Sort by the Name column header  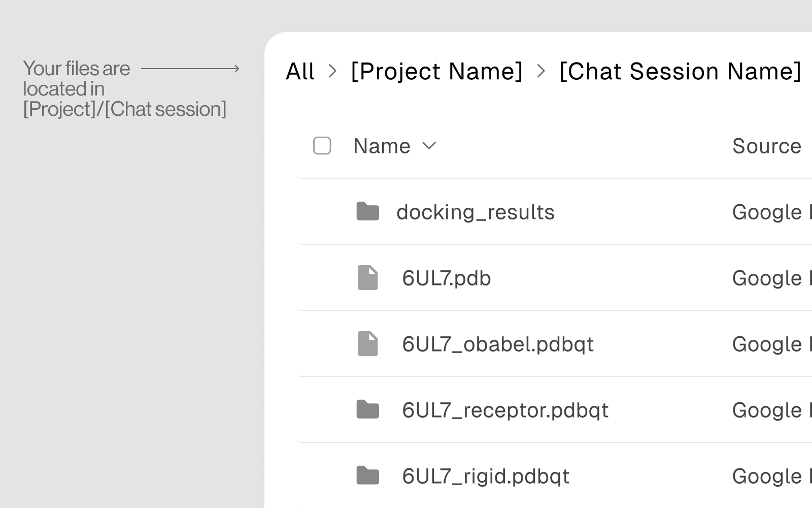[382, 146]
